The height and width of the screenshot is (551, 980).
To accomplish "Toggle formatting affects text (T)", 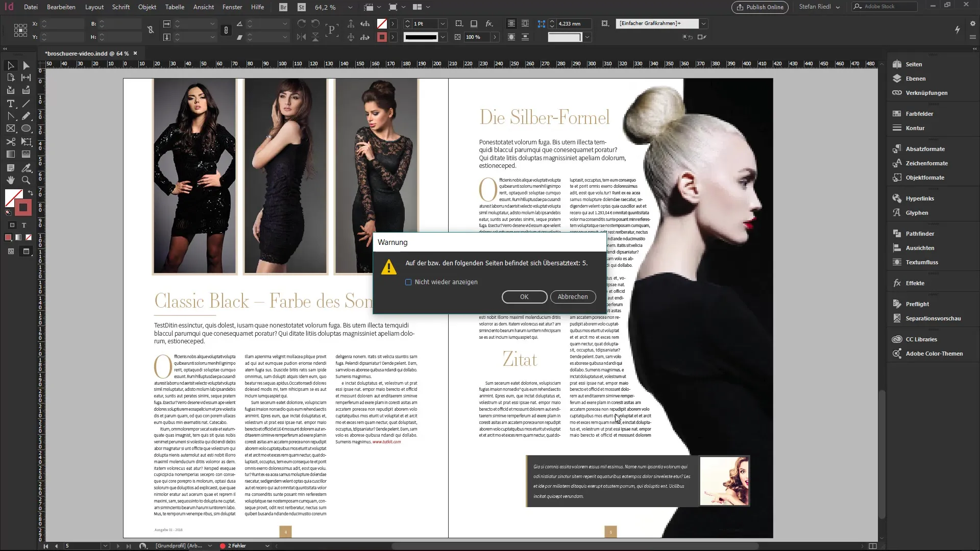I will tap(24, 225).
